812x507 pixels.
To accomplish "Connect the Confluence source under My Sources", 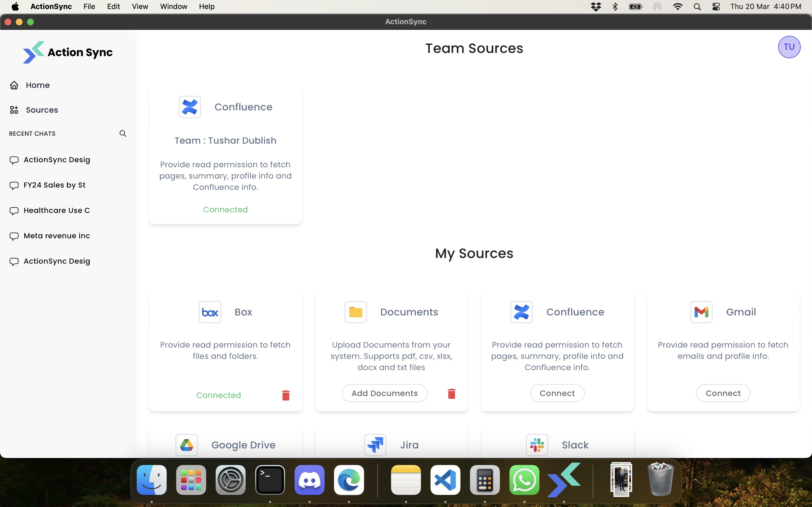I will click(557, 393).
